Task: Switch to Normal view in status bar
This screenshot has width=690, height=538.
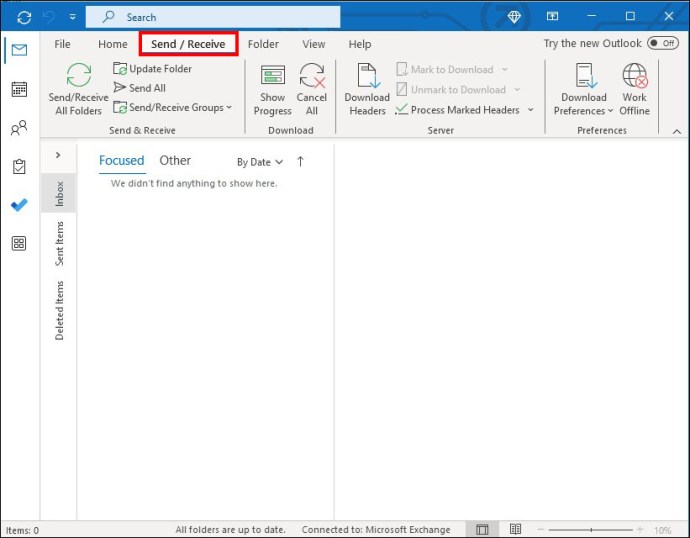Action: (x=482, y=530)
